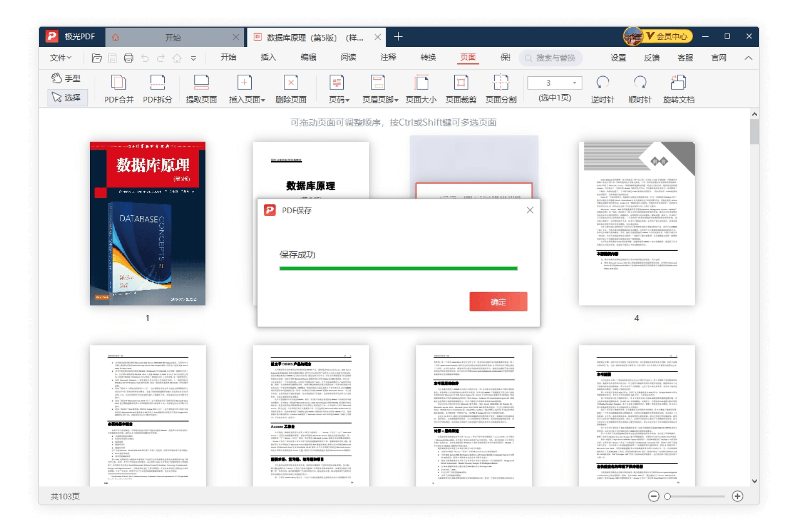Screen dimensions: 798x532
Task: Switch to the 插入 ribbon tab
Action: (268, 57)
